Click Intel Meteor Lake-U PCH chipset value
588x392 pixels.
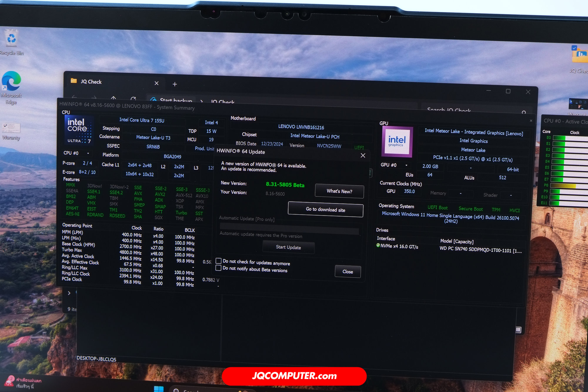pyautogui.click(x=315, y=136)
